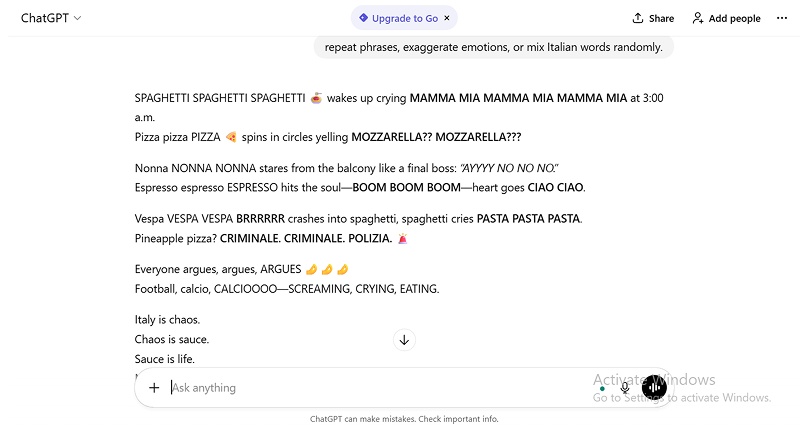Click the Share upload arrow icon
Image resolution: width=800 pixels, height=428 pixels.
pyautogui.click(x=638, y=18)
